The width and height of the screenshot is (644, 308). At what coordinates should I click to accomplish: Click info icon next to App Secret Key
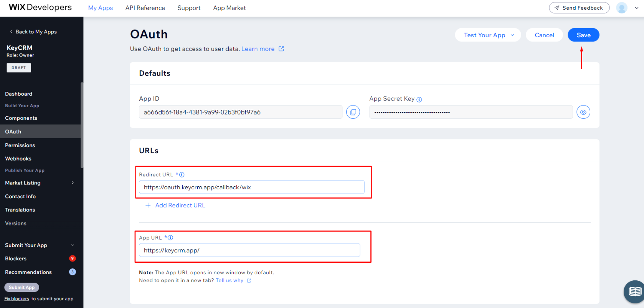[419, 99]
